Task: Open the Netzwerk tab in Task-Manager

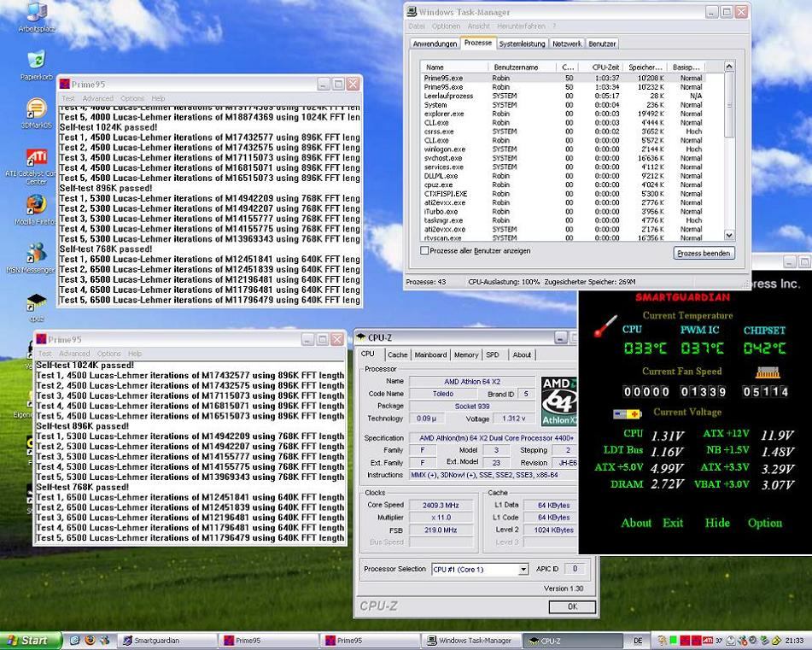Action: (567, 44)
